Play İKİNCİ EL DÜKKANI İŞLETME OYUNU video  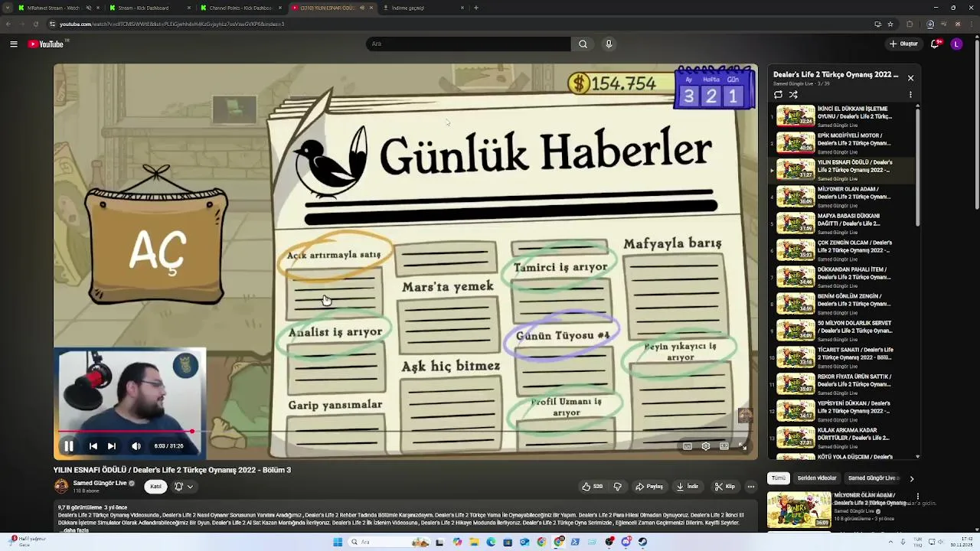(842, 116)
